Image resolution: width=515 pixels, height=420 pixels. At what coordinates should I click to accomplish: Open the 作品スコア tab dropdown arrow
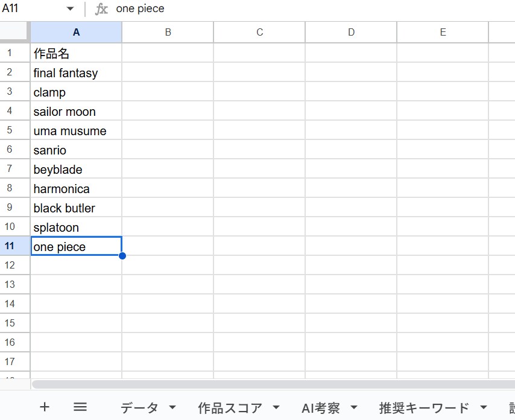point(276,408)
